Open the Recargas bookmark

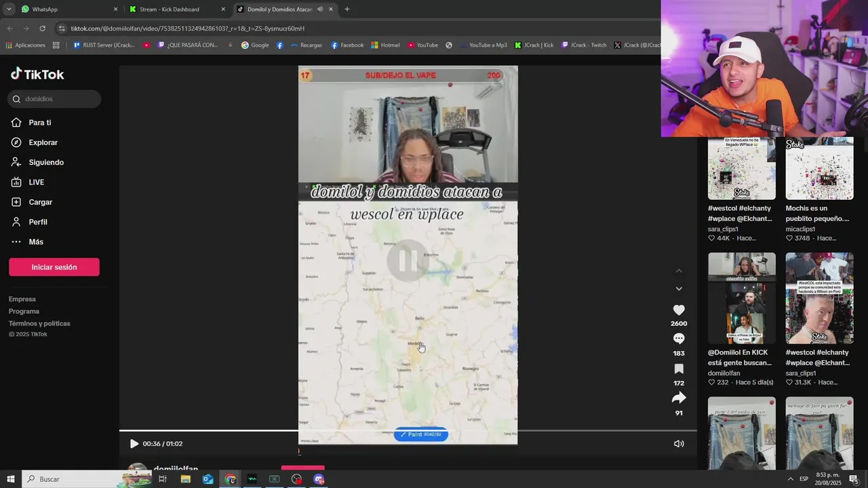[306, 45]
